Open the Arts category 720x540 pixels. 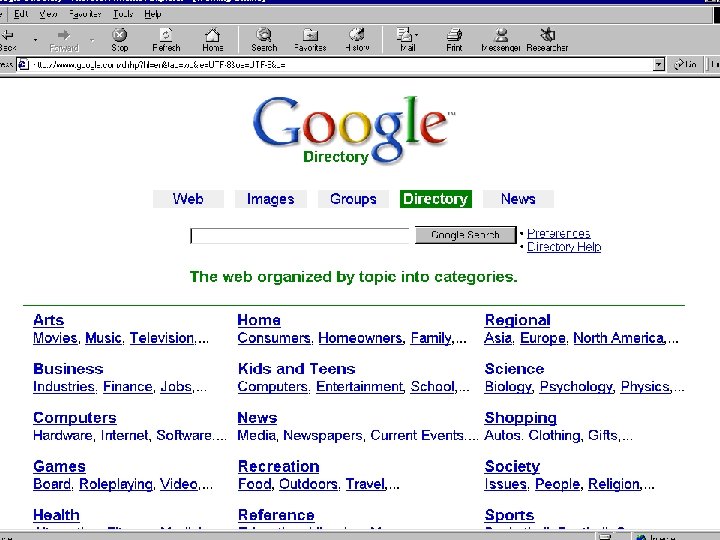48,320
